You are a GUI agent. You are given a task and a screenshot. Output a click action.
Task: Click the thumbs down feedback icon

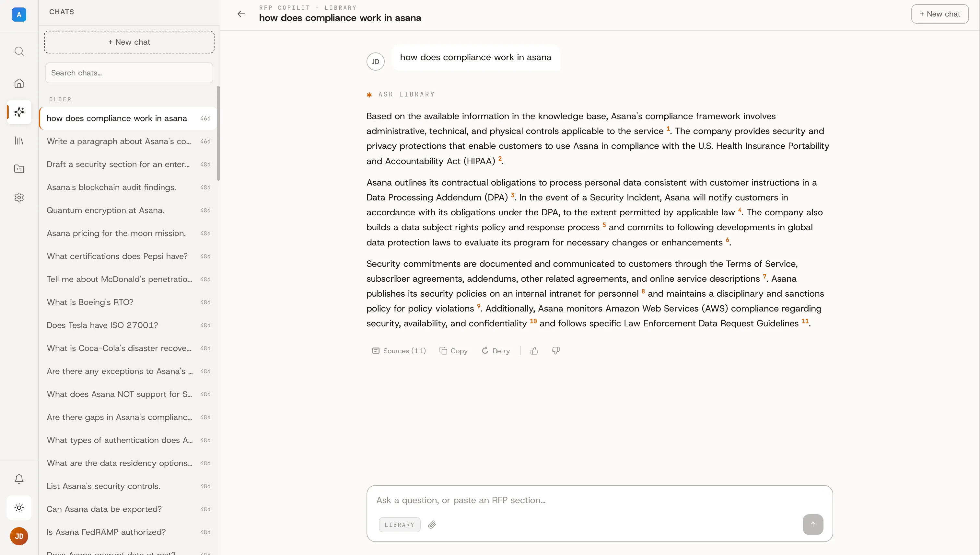[x=556, y=351]
